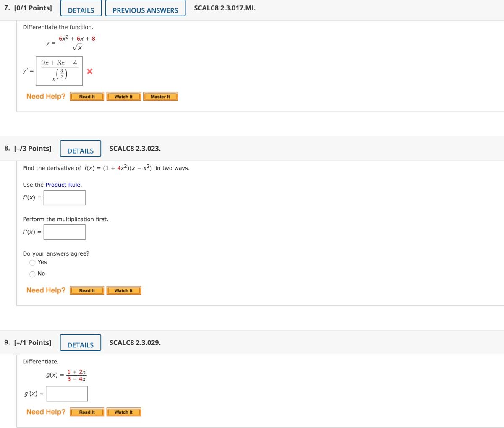
Task: Open Master It for question 7
Action: pyautogui.click(x=160, y=96)
